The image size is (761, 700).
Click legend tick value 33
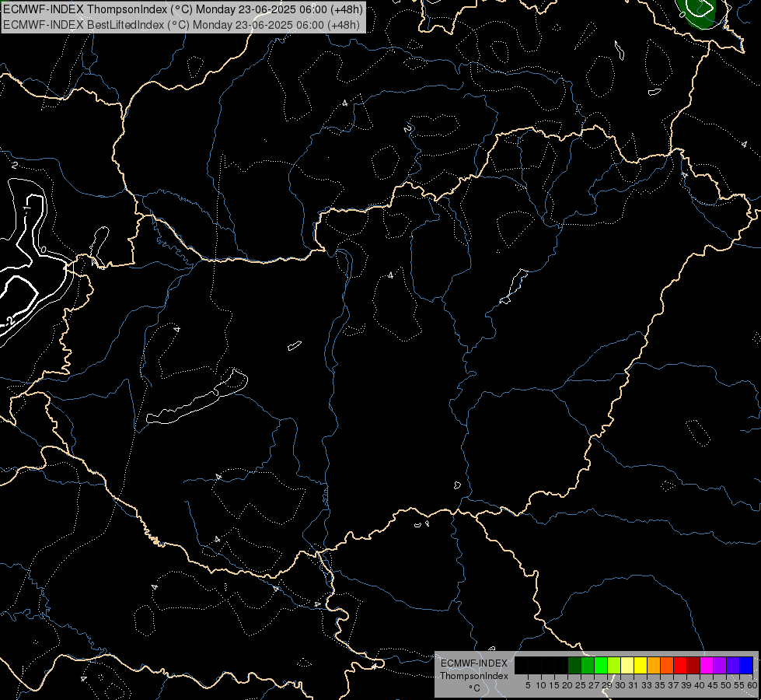pyautogui.click(x=647, y=685)
